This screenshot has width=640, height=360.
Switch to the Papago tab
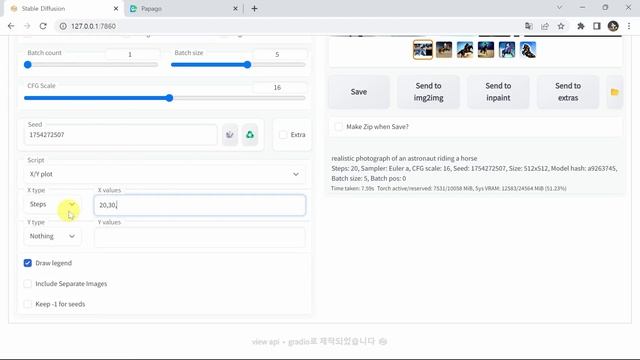coord(184,8)
